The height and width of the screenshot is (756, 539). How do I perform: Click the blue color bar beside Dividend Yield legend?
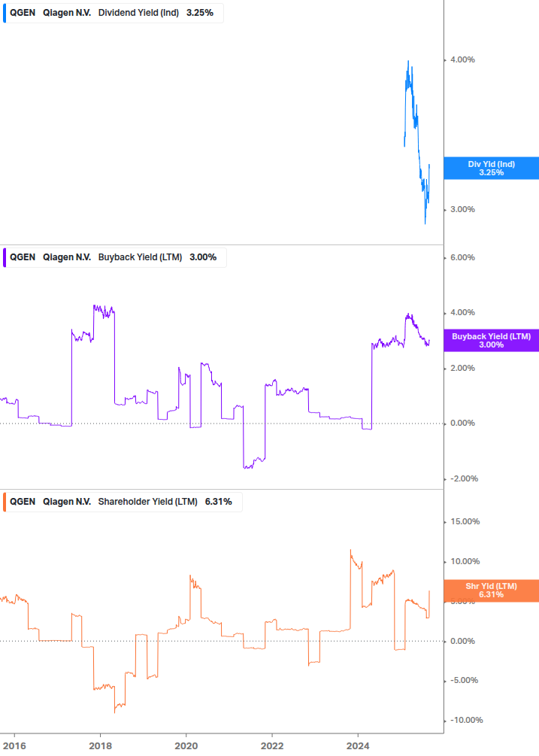click(5, 13)
